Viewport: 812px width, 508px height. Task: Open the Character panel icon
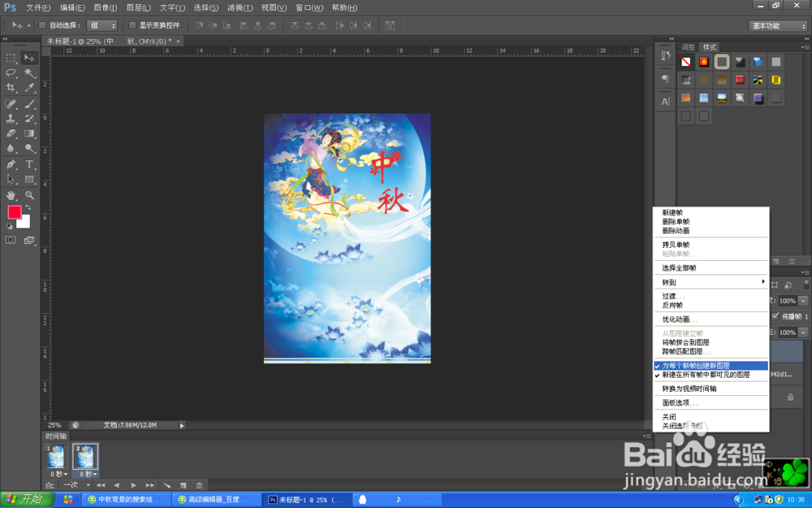click(x=666, y=102)
